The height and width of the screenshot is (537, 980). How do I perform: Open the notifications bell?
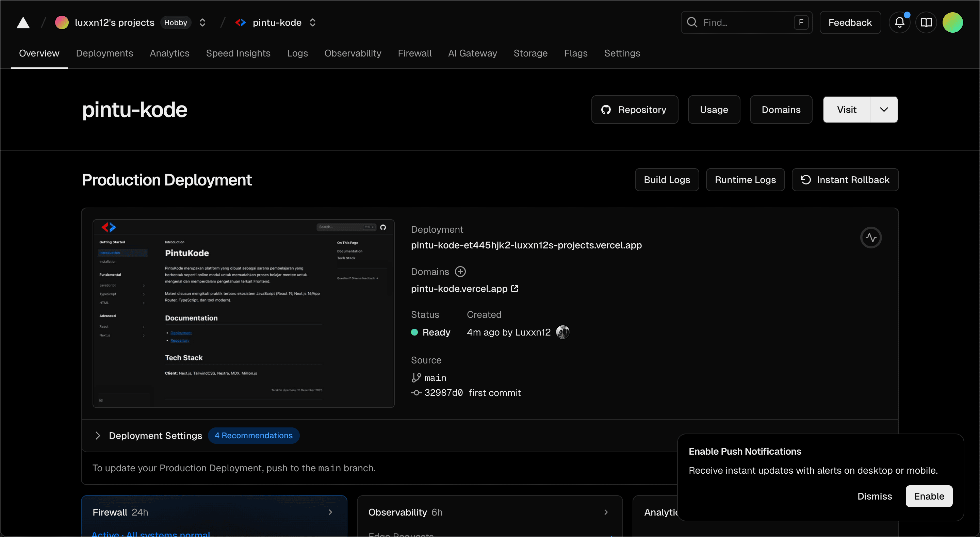pos(899,22)
